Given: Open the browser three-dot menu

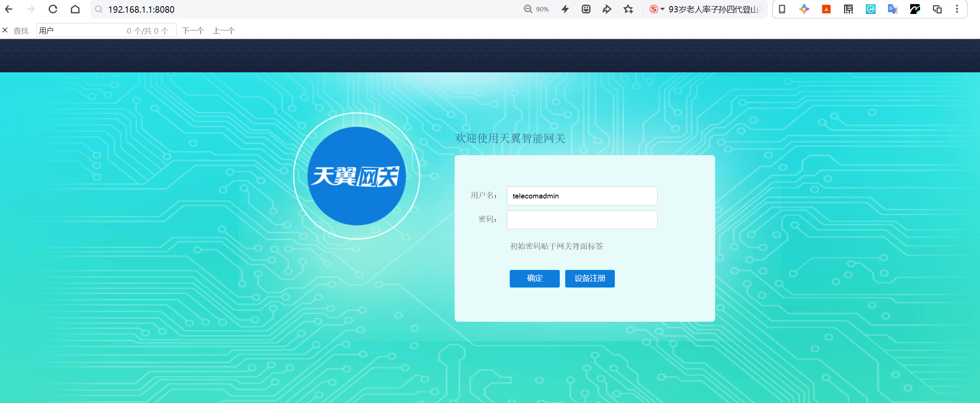Looking at the screenshot, I should [957, 9].
